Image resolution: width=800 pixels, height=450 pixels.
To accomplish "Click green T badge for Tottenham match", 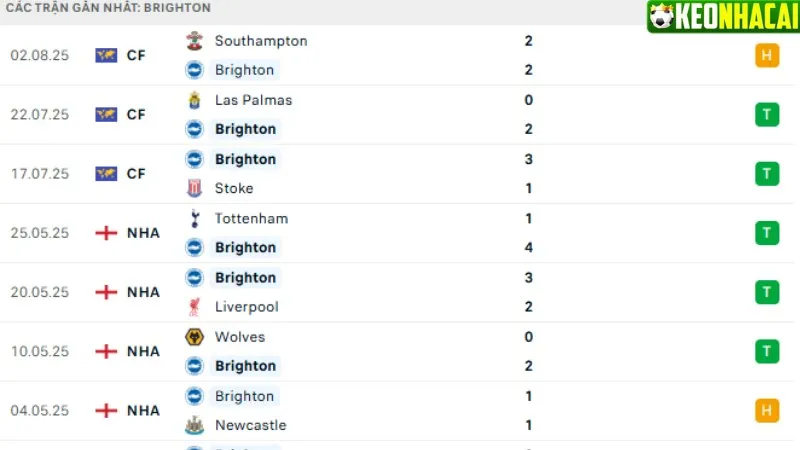I will [x=767, y=233].
